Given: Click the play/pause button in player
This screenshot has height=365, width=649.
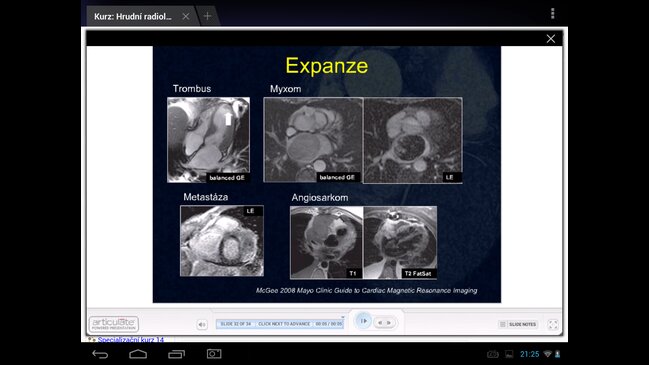Looking at the screenshot, I should pos(363,321).
